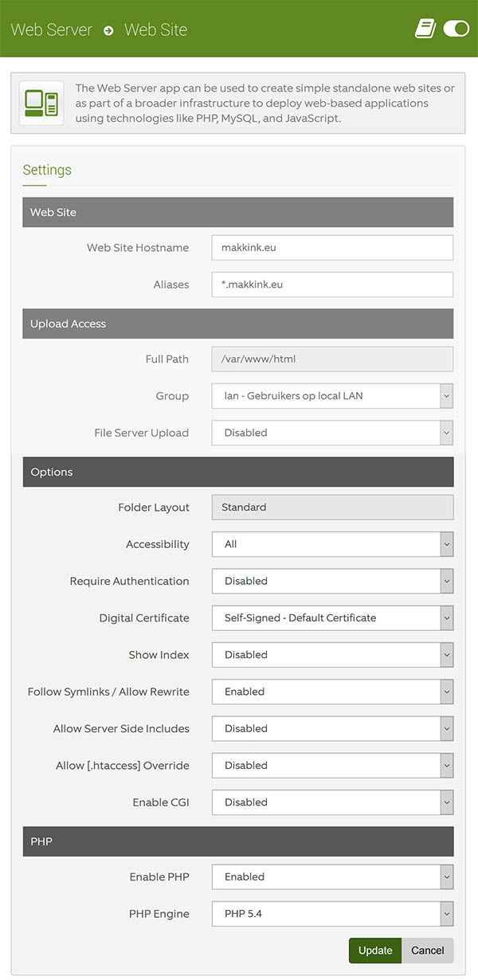Toggle the switch in the header
The width and height of the screenshot is (478, 980).
coord(456,29)
